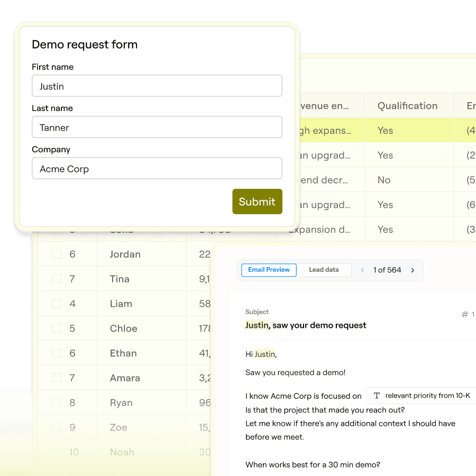476x476 pixels.
Task: Open the Lead data tab
Action: [324, 270]
